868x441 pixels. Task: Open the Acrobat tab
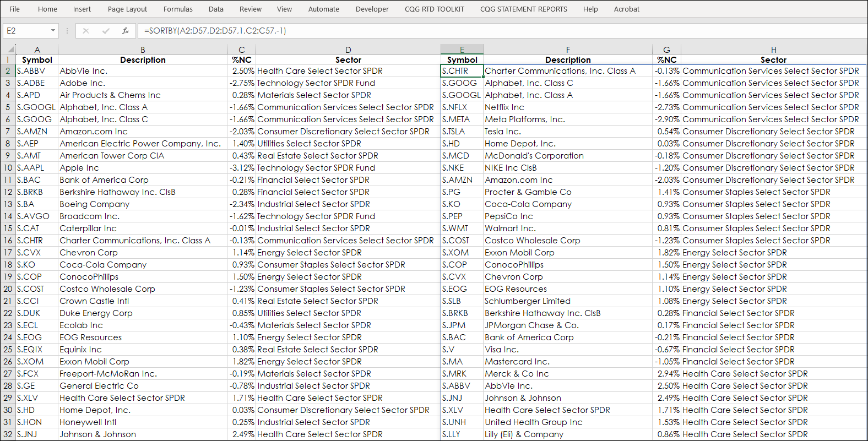tap(627, 9)
